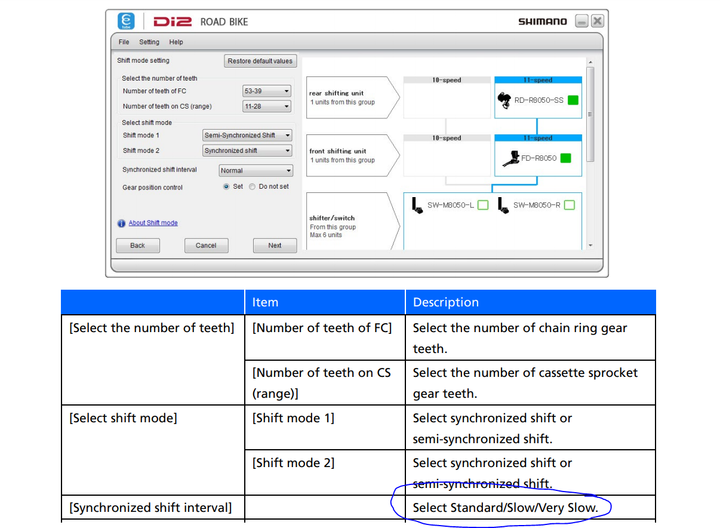Click the '[Number of teeth of FC]' table cell
720x528 pixels.
click(x=325, y=338)
